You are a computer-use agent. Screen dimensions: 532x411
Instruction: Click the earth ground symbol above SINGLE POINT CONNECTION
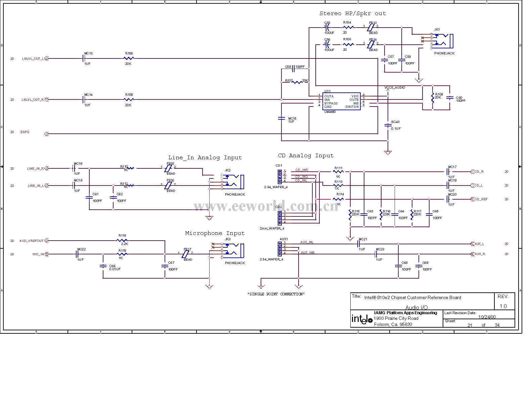[x=261, y=286]
